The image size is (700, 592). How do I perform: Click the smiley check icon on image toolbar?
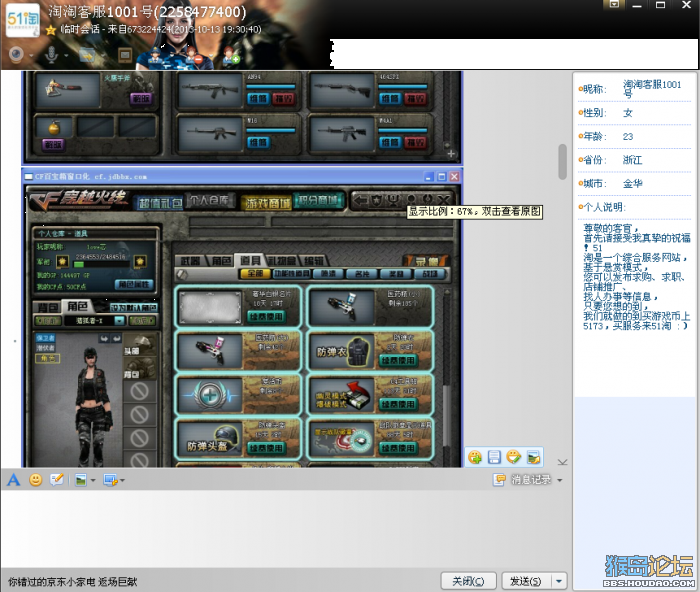(x=514, y=457)
